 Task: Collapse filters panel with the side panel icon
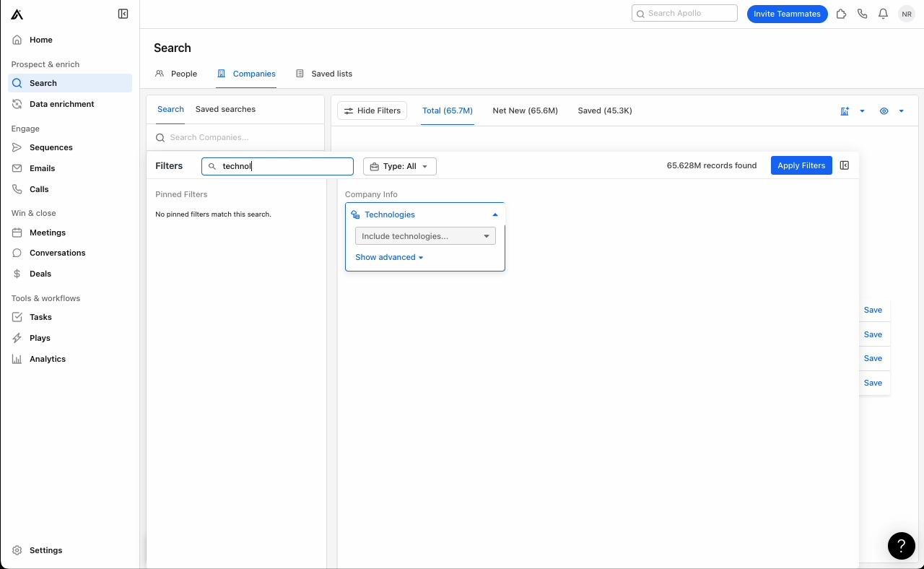click(844, 165)
